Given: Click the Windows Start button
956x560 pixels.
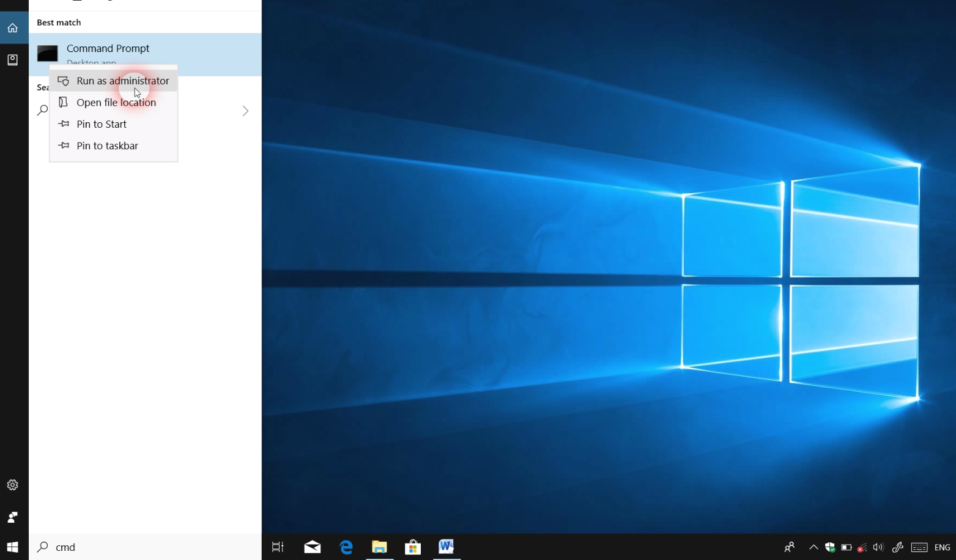Looking at the screenshot, I should 13,547.
